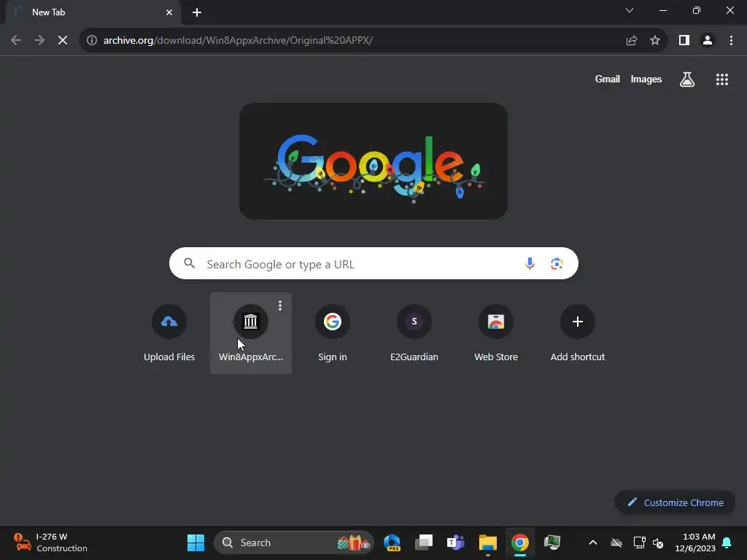Share this page icon
747x560 pixels.
click(632, 40)
